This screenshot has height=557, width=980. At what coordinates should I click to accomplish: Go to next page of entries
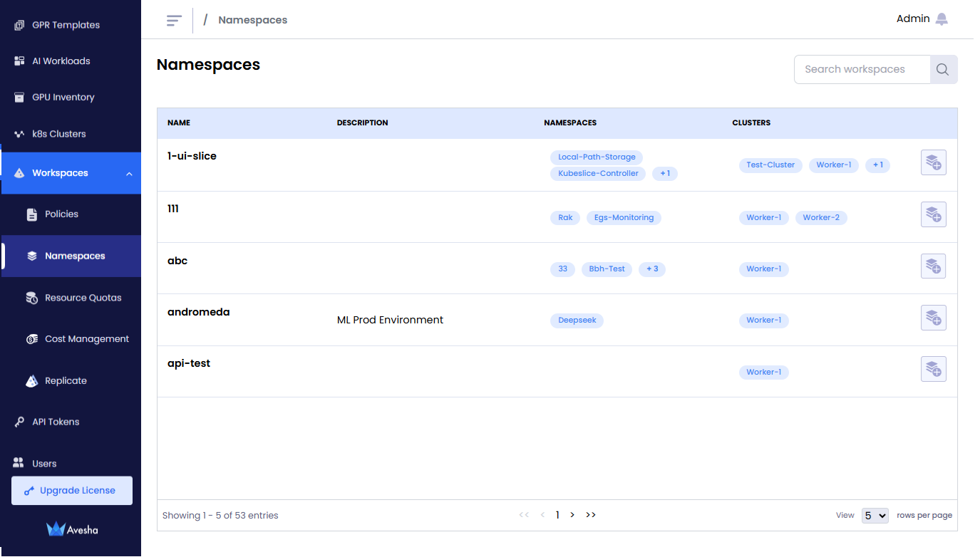point(572,515)
